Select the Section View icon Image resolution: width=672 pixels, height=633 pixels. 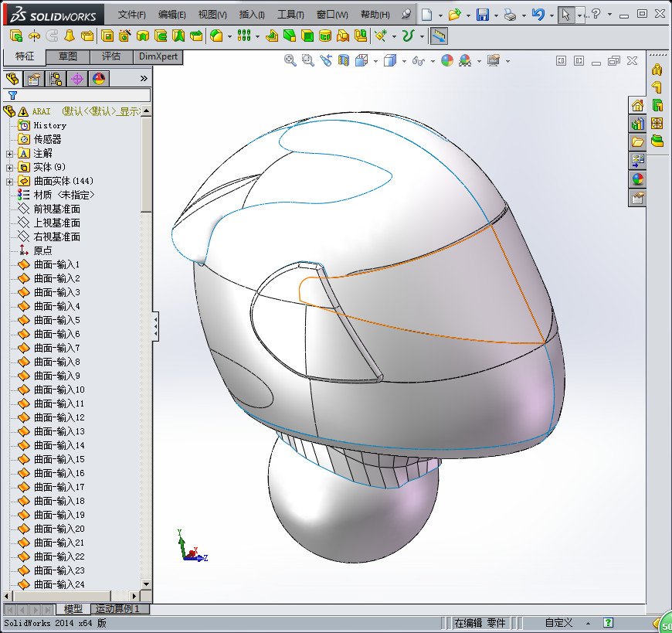(343, 60)
